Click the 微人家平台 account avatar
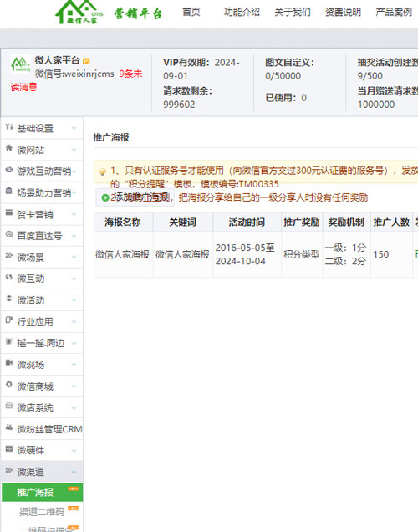 point(20,64)
